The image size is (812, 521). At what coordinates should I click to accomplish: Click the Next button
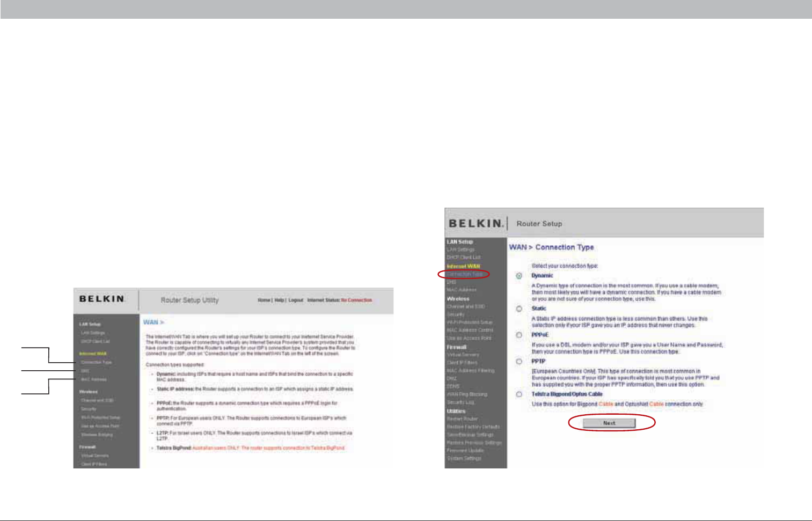(x=609, y=423)
